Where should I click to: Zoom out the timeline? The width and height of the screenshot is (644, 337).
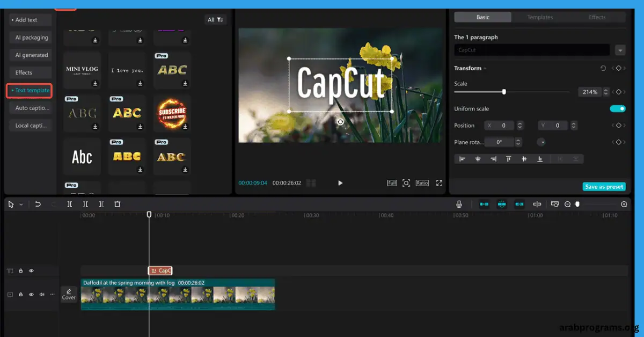[x=568, y=204]
